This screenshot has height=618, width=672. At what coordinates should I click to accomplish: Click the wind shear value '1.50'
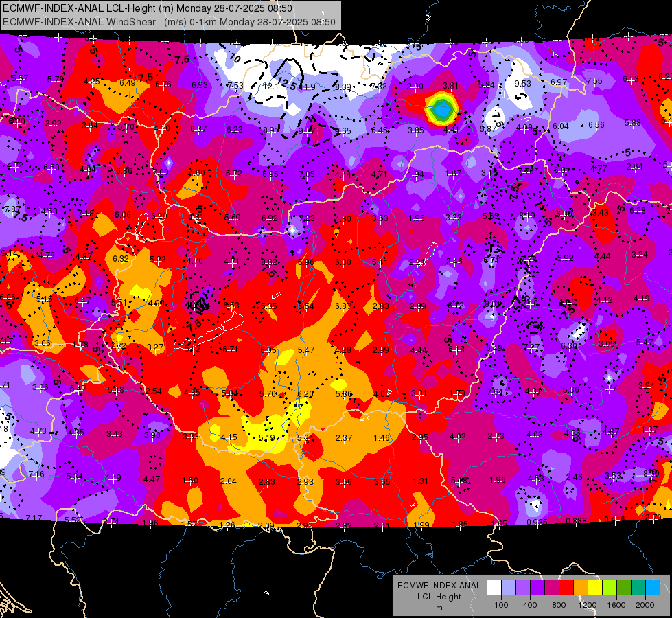point(190,481)
